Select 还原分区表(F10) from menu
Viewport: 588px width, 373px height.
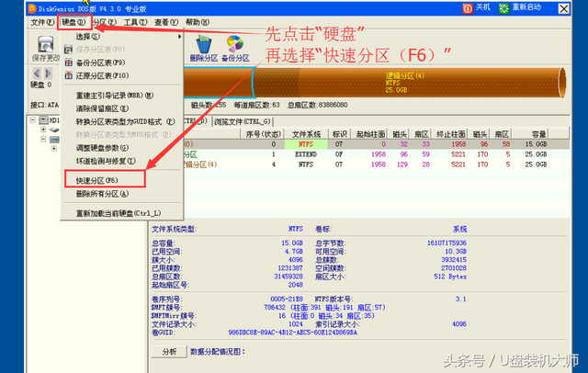[122, 75]
